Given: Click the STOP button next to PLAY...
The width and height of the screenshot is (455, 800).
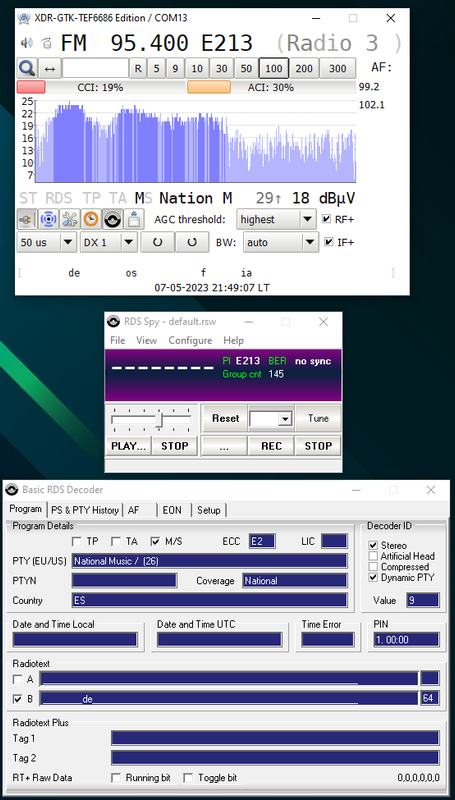Looking at the screenshot, I should point(174,446).
